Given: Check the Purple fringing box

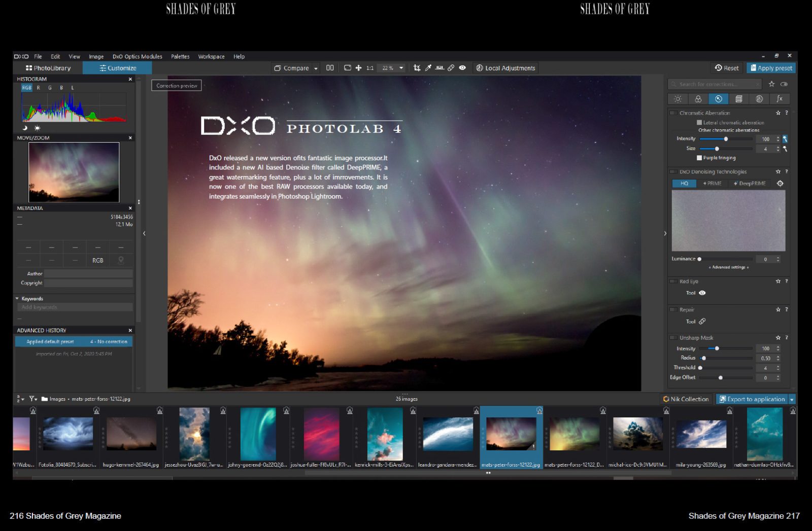Looking at the screenshot, I should (x=699, y=158).
